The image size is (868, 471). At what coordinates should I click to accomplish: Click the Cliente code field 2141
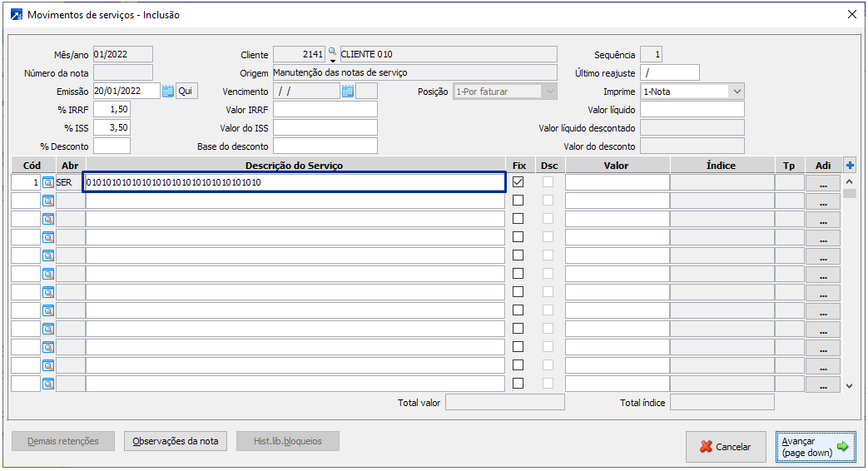point(300,54)
